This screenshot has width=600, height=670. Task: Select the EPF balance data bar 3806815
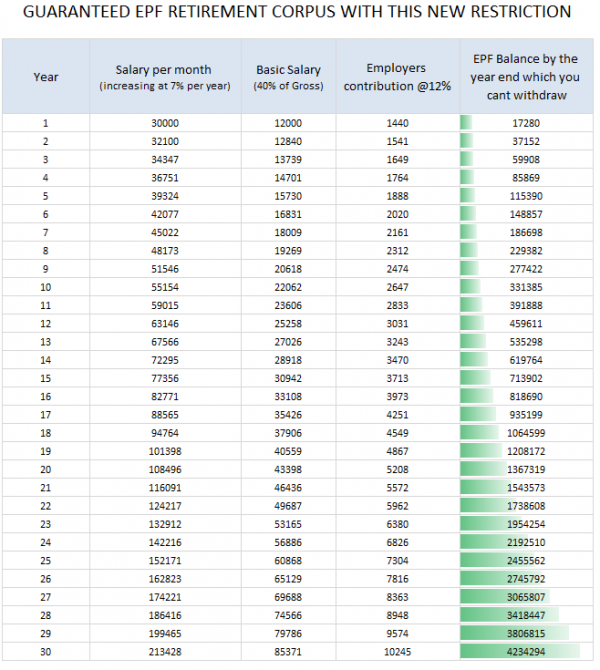tap(519, 633)
